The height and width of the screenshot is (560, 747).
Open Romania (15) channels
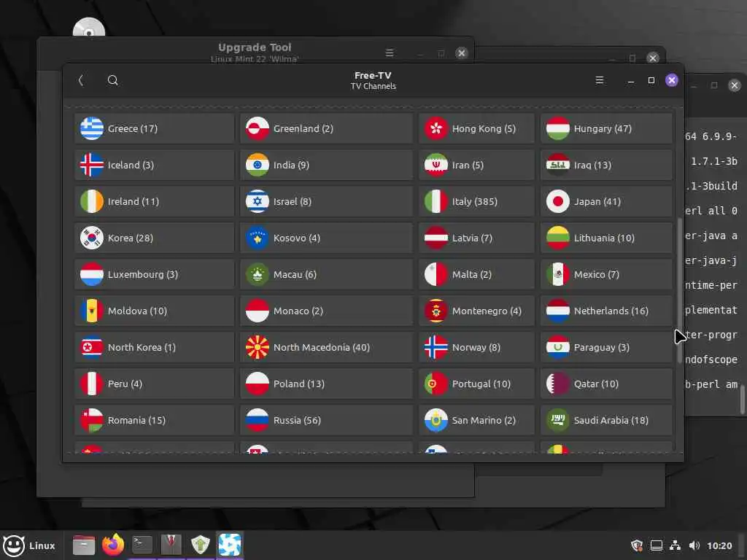[x=155, y=421]
